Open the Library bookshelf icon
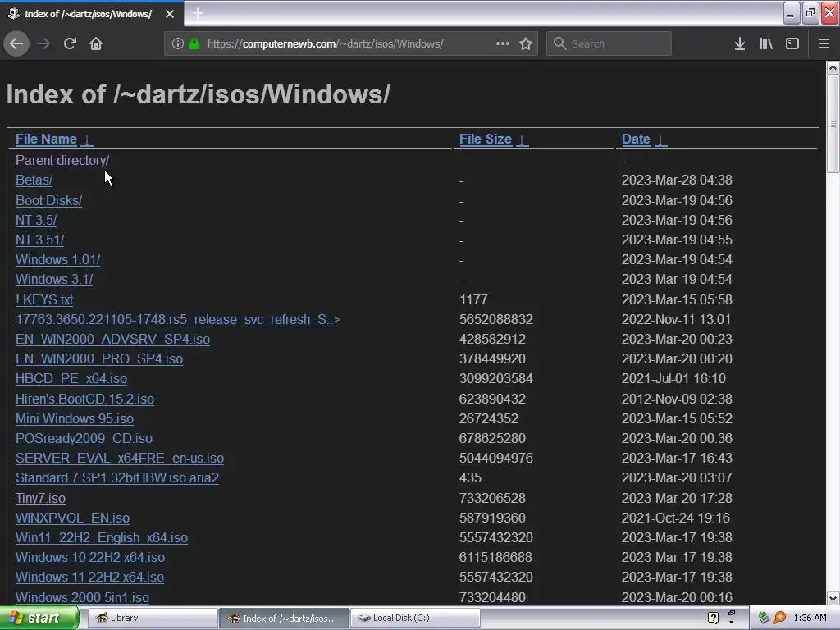Viewport: 840px width, 630px height. [766, 43]
